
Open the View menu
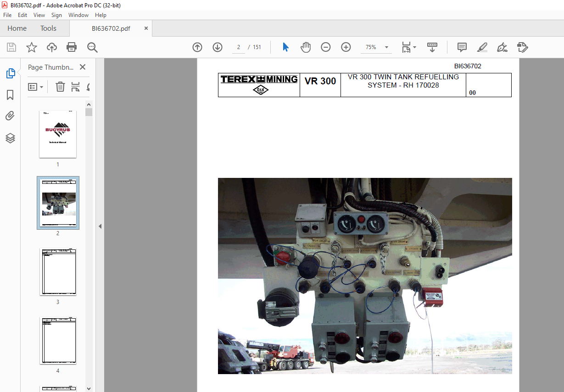[39, 15]
